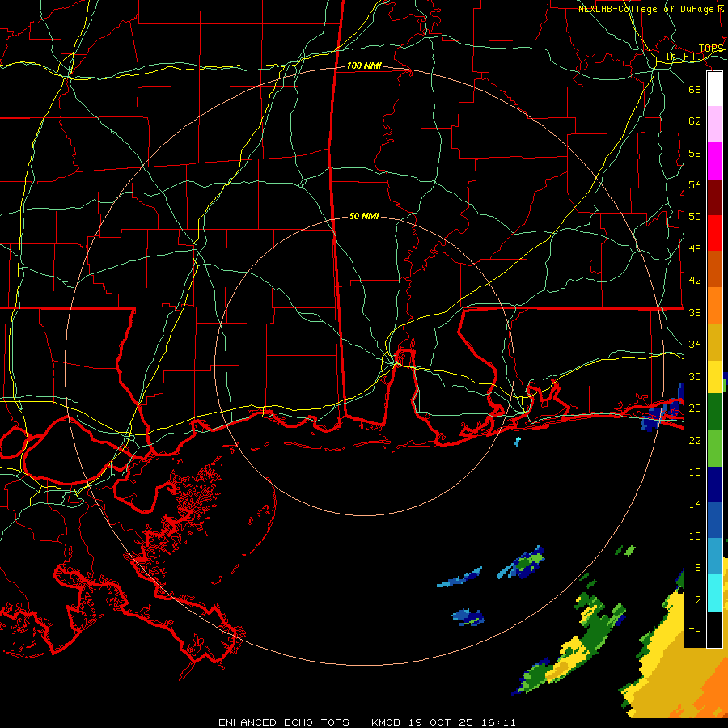Click the yellow-green echo band in the southeast
The width and height of the screenshot is (728, 728).
pos(569,649)
